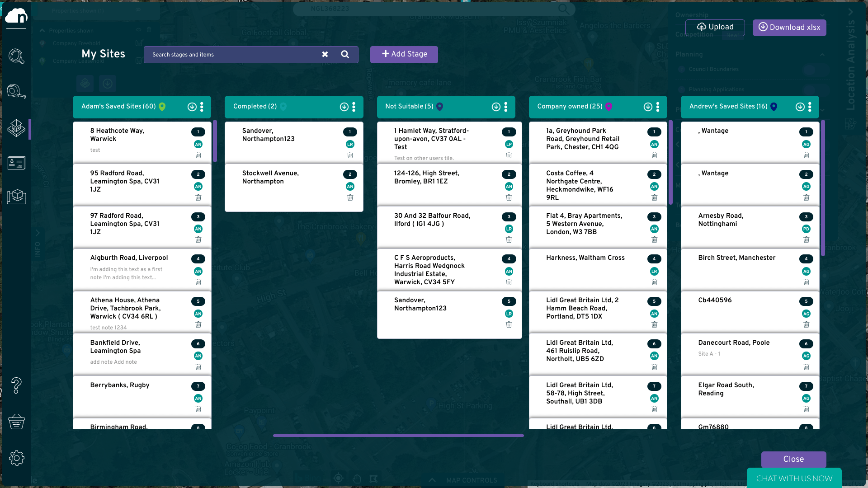Open the help question mark icon
Image resolution: width=868 pixels, height=488 pixels.
(16, 385)
